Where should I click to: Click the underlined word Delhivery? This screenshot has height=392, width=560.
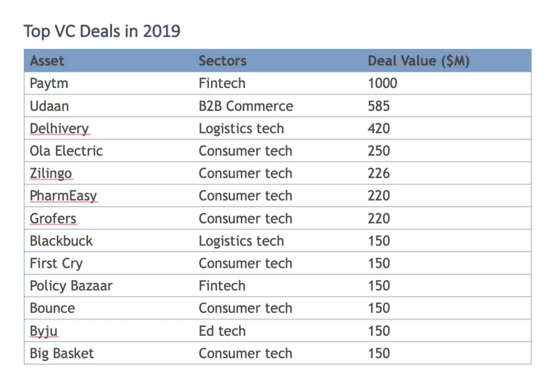pos(59,129)
